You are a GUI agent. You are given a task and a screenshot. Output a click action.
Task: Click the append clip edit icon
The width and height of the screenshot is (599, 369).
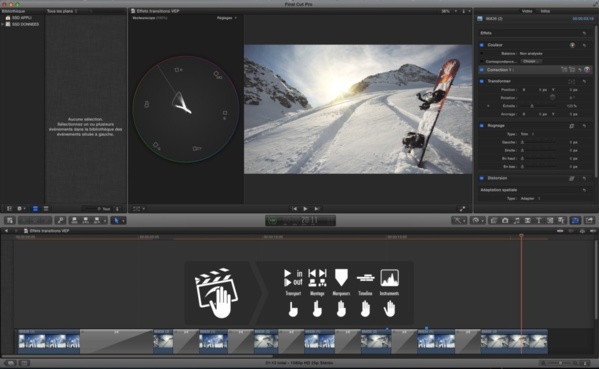pos(96,220)
